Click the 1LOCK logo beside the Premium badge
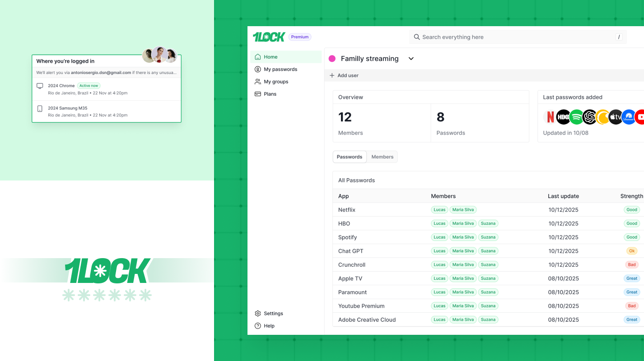 click(x=269, y=37)
